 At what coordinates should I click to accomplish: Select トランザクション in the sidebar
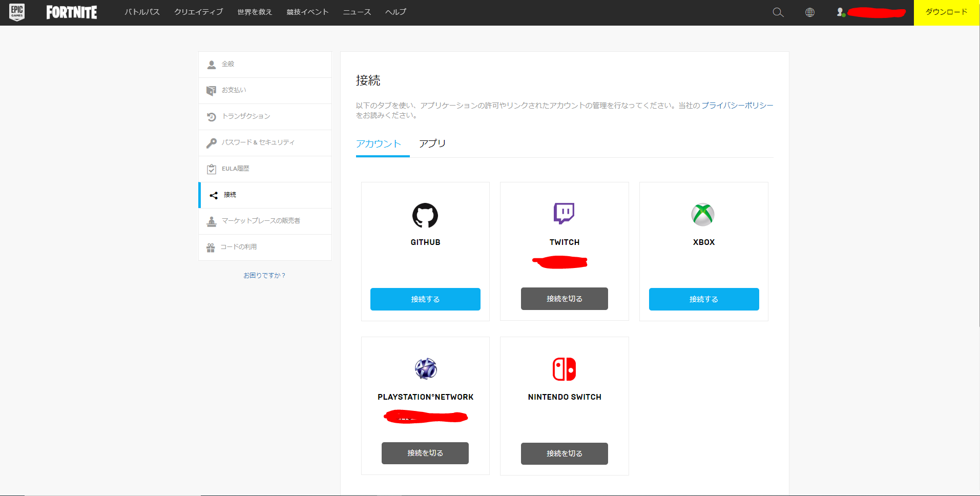(x=265, y=117)
